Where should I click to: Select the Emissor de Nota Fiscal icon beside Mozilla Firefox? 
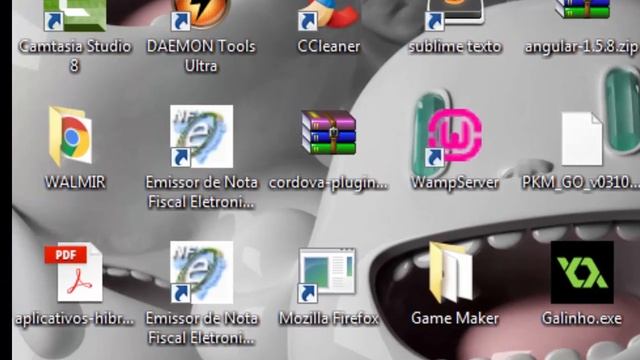pyautogui.click(x=202, y=272)
